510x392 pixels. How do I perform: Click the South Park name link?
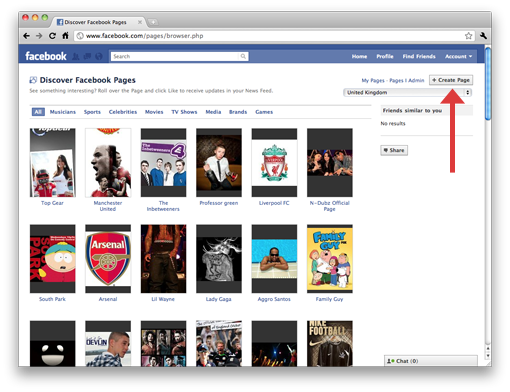click(x=52, y=299)
